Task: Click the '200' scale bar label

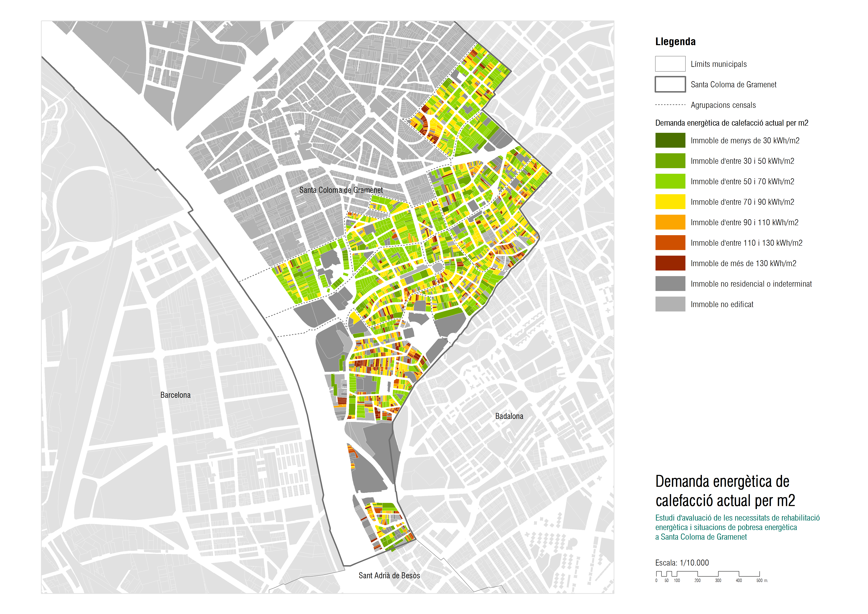Action: (697, 580)
